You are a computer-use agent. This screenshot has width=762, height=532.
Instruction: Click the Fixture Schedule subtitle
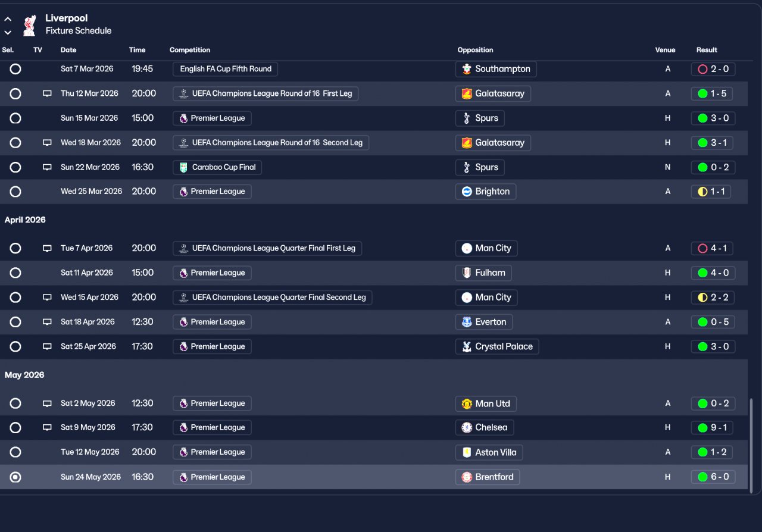[x=79, y=31]
